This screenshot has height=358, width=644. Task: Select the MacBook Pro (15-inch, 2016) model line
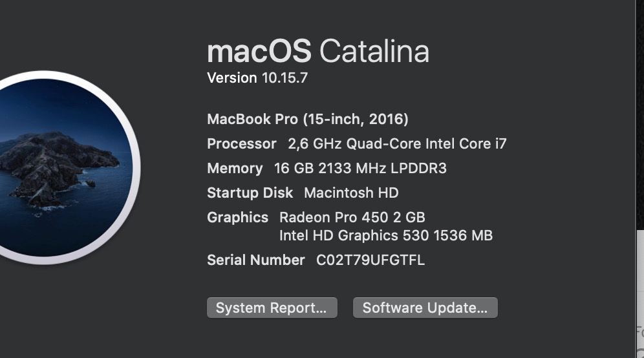pyautogui.click(x=307, y=119)
